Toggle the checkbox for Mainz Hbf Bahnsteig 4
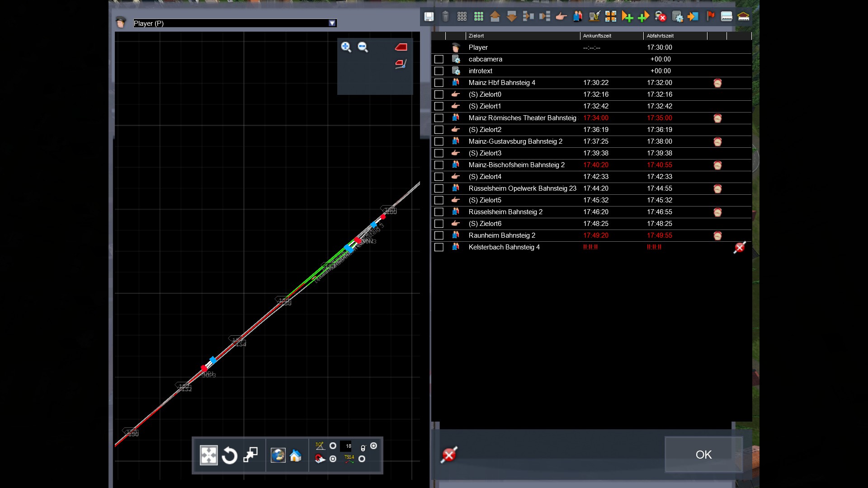 point(439,83)
